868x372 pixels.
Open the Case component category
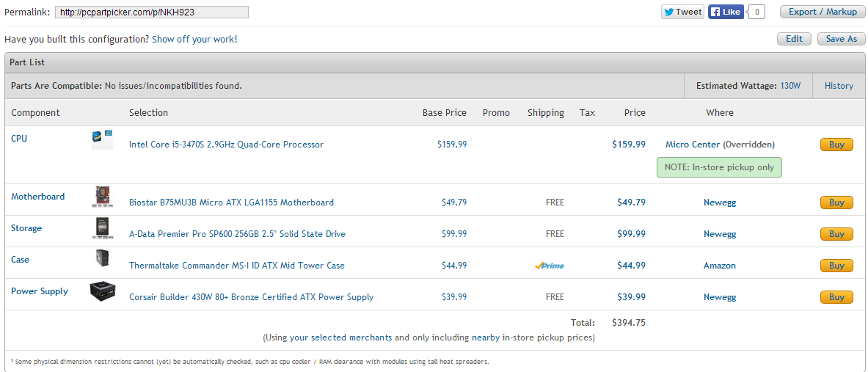click(x=20, y=260)
